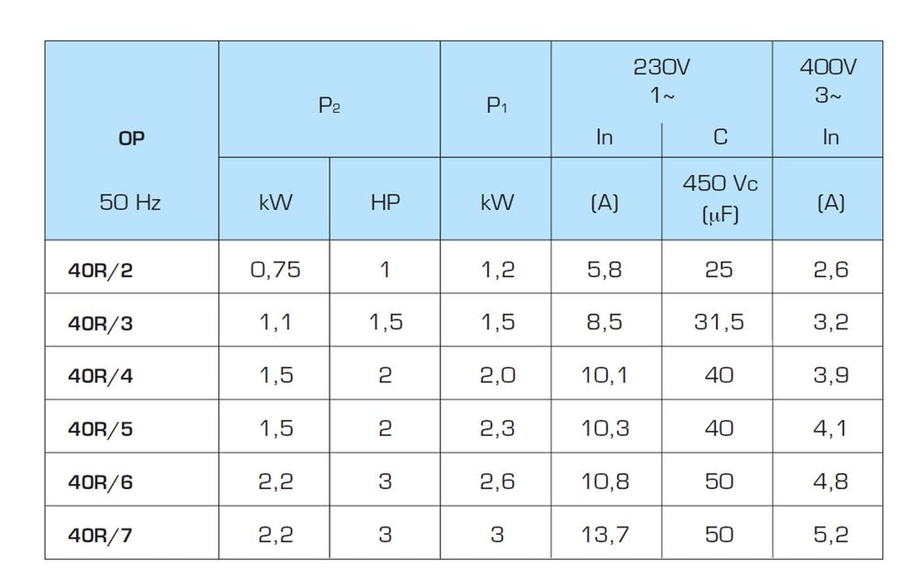Click the 10,8 ampere value cell

pyautogui.click(x=605, y=482)
